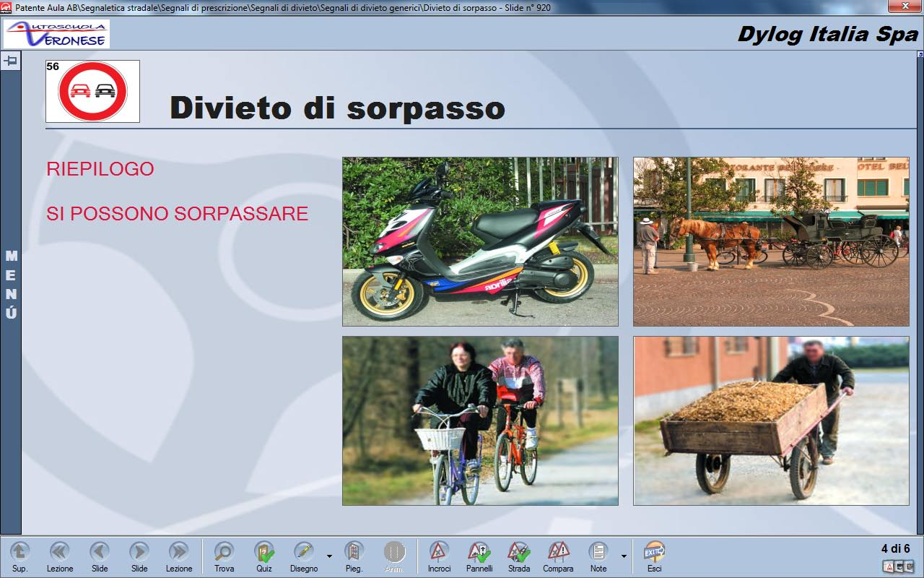Click the small icons below 4 di 6
The image size is (924, 578).
tap(899, 566)
